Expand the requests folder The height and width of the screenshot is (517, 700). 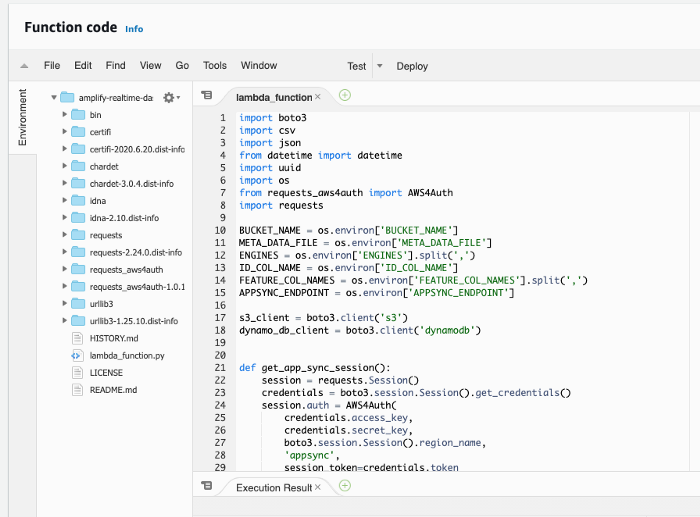pyautogui.click(x=64, y=234)
